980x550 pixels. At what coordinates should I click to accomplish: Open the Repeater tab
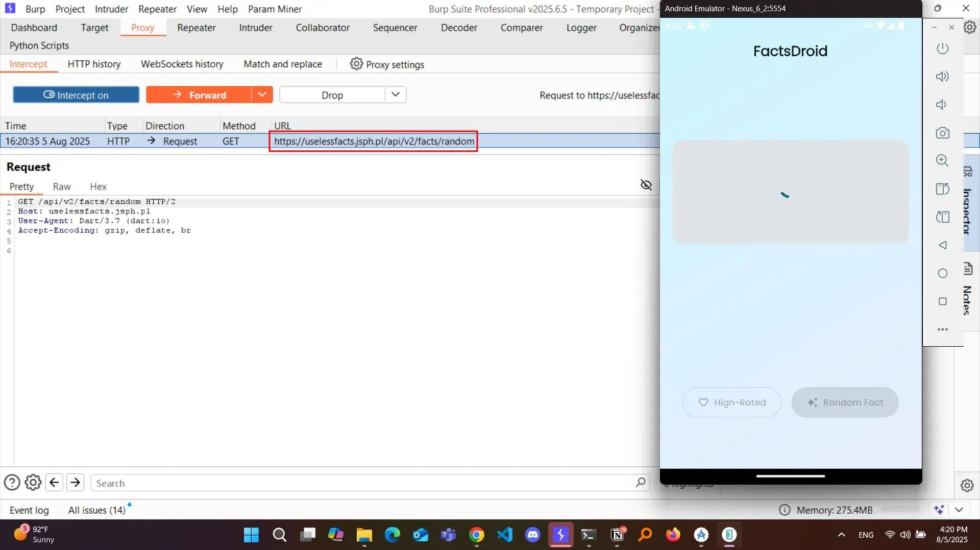tap(196, 28)
